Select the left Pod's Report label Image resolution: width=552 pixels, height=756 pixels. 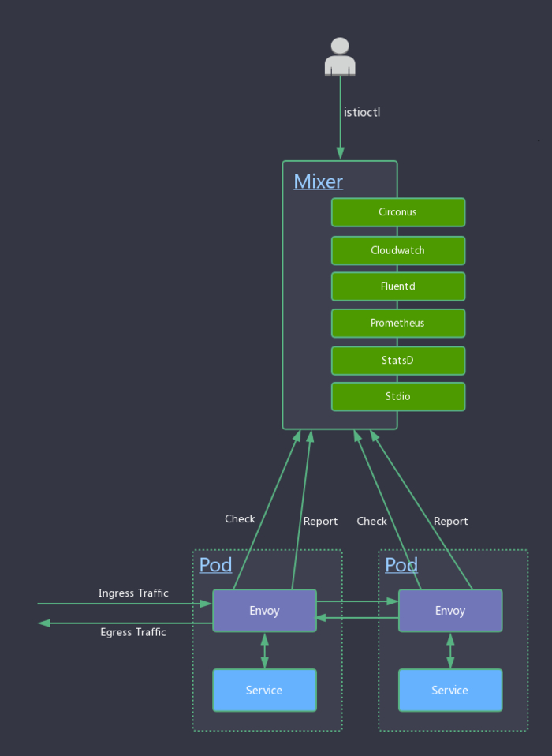(320, 521)
